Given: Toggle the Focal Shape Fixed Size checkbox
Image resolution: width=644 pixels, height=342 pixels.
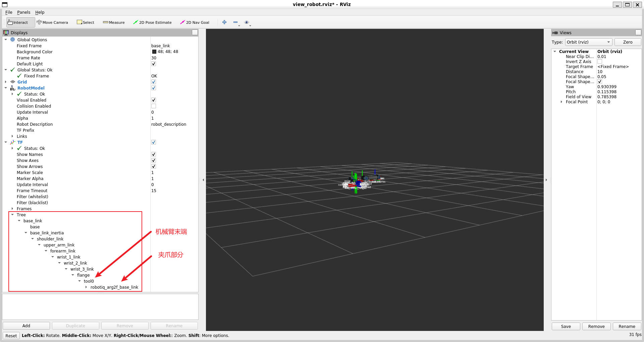Looking at the screenshot, I should click(600, 82).
